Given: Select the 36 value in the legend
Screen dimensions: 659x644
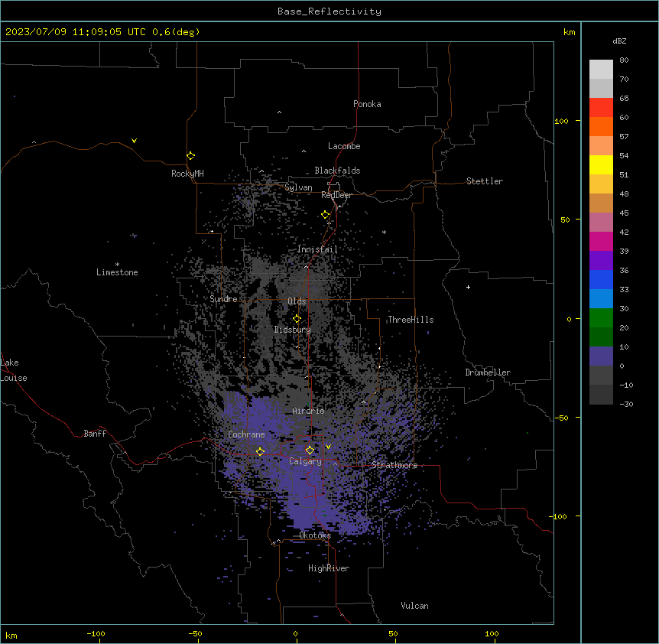Looking at the screenshot, I should 624,270.
